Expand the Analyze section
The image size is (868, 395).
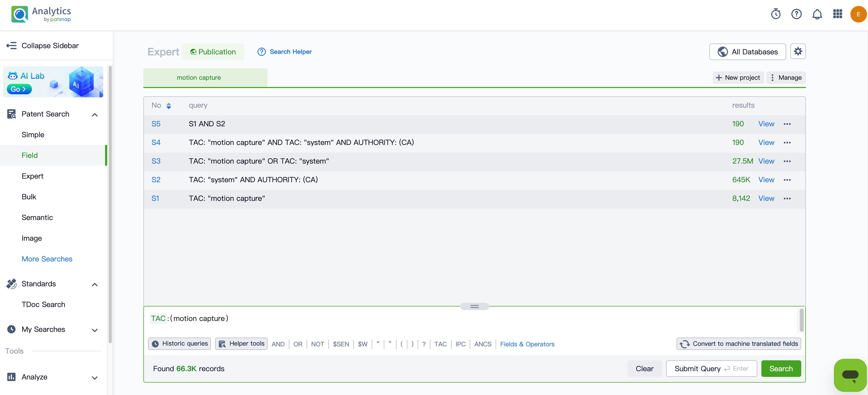click(95, 377)
